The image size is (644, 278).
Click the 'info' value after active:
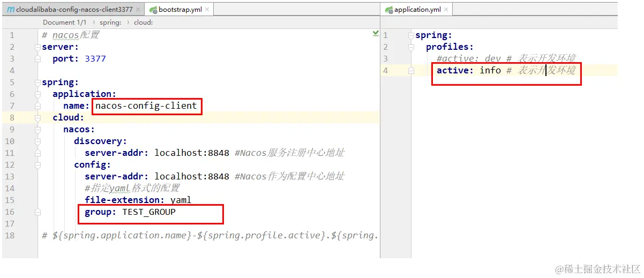pyautogui.click(x=490, y=71)
